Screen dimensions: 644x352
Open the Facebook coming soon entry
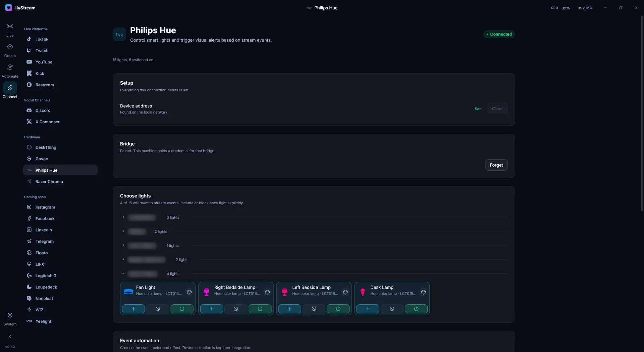[x=60, y=219]
